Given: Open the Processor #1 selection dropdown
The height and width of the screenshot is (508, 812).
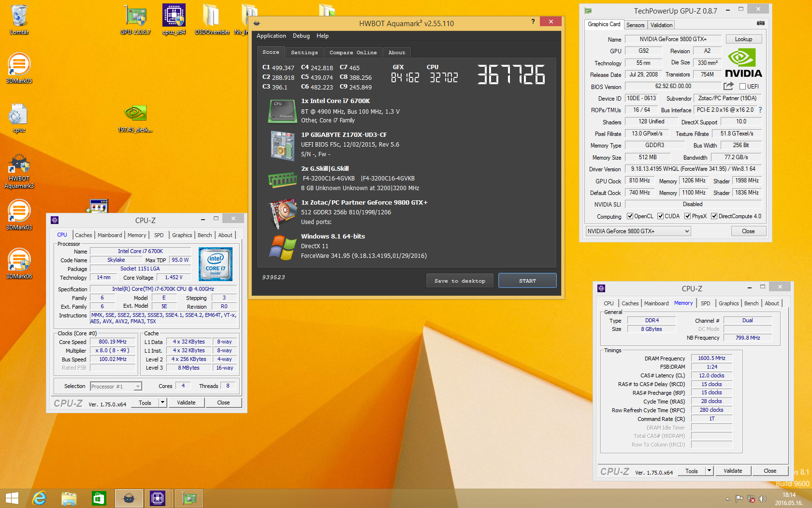Looking at the screenshot, I should [116, 386].
